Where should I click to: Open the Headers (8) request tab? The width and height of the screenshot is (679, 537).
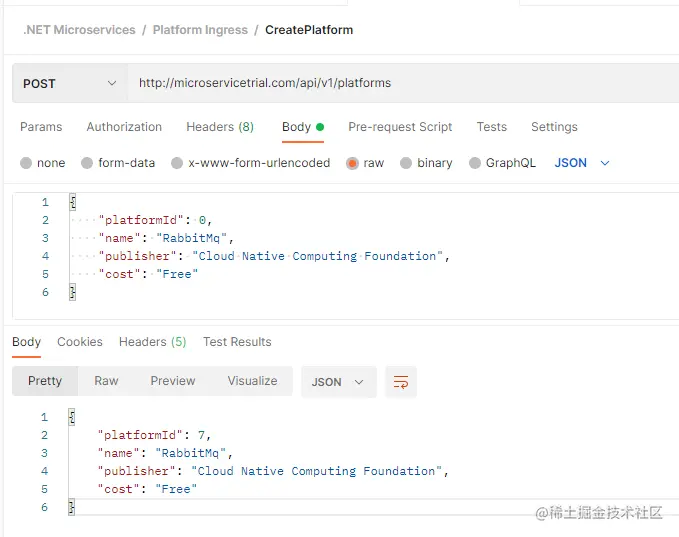(220, 127)
